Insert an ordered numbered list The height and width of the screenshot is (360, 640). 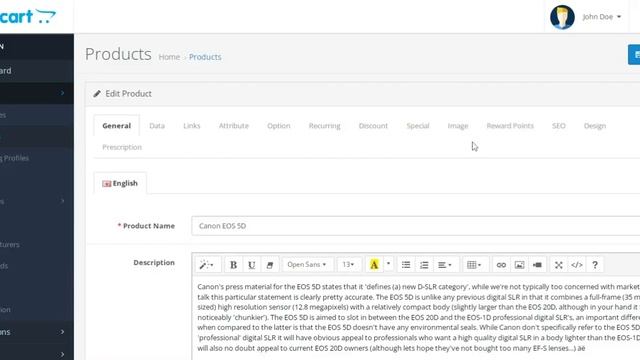coord(424,265)
